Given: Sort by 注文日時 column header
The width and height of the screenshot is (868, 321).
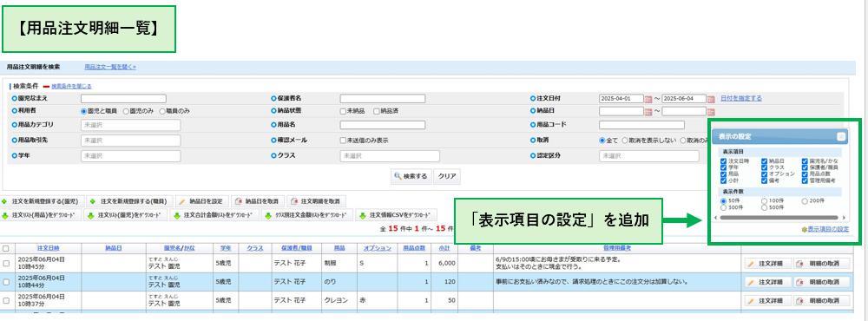Looking at the screenshot, I should pos(48,248).
